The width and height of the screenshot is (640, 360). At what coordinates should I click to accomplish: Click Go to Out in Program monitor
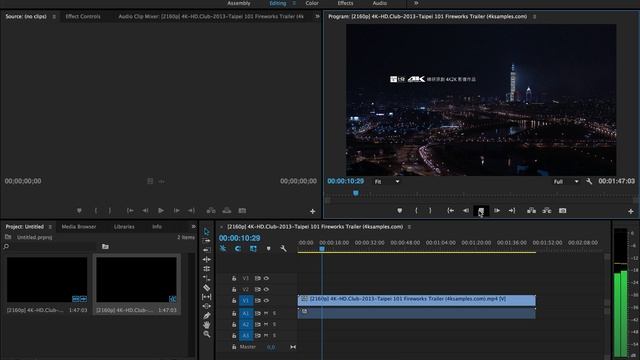tap(512, 211)
